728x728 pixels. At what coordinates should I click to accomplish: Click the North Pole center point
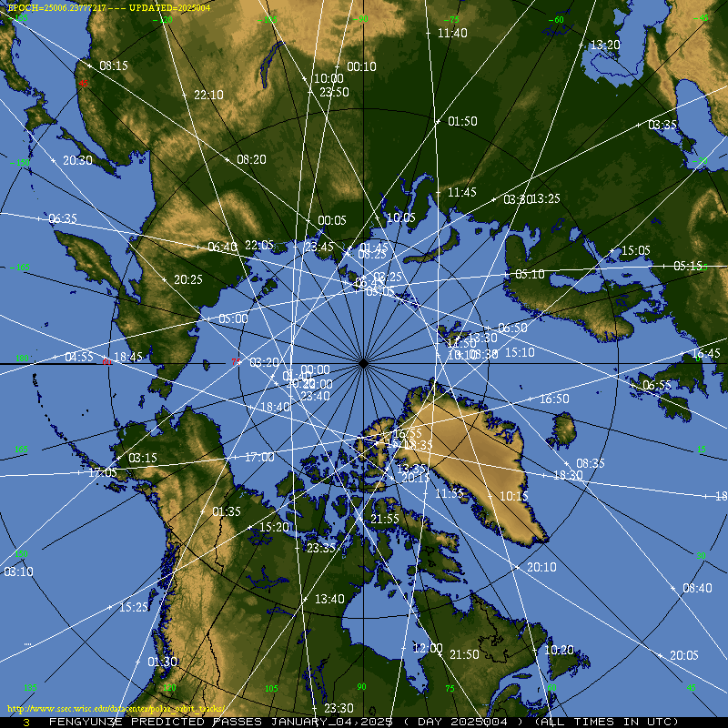point(363,363)
